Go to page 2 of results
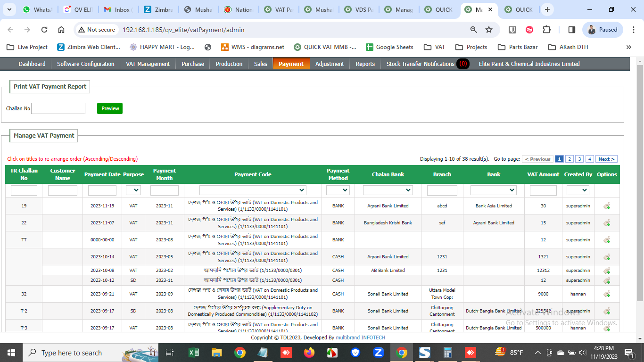The height and width of the screenshot is (362, 644). coord(570,159)
